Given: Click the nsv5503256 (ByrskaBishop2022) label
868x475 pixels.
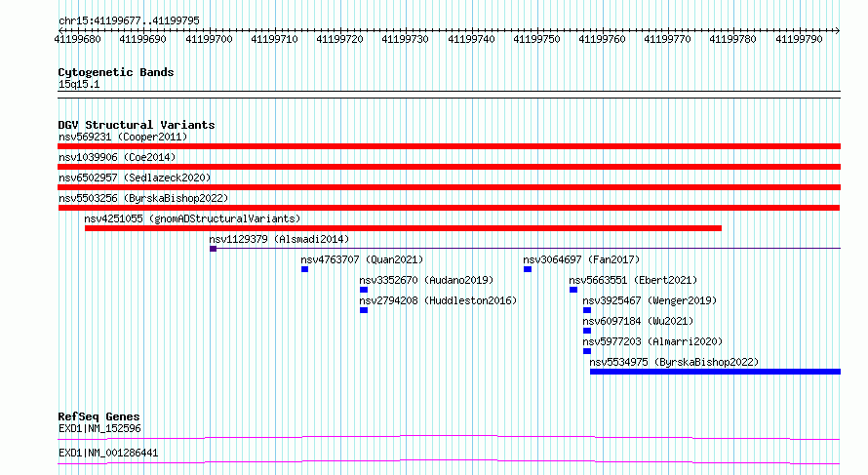Looking at the screenshot, I should click(x=143, y=198).
